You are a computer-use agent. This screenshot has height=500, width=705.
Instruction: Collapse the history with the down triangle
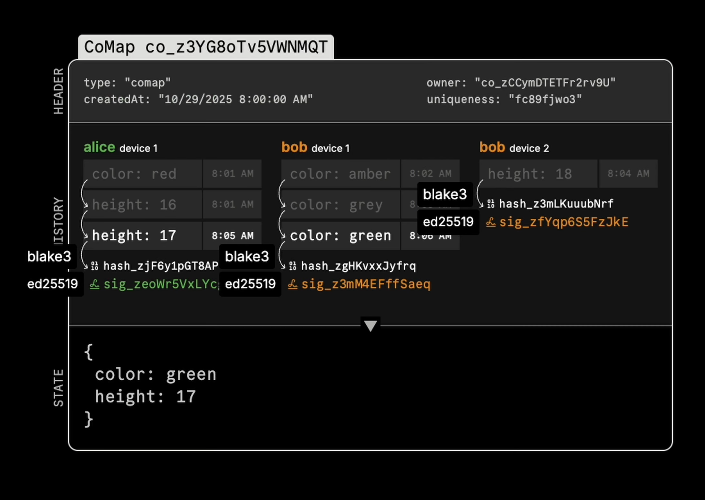pyautogui.click(x=370, y=326)
